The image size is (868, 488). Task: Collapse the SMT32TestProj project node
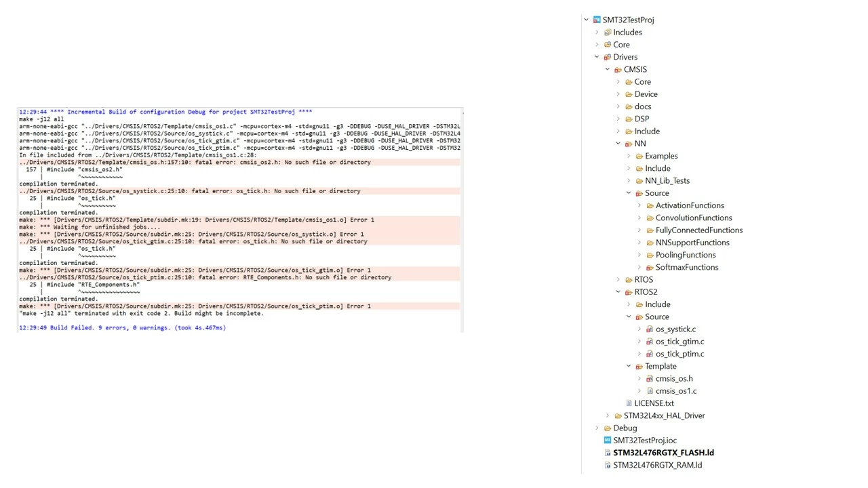tap(587, 20)
